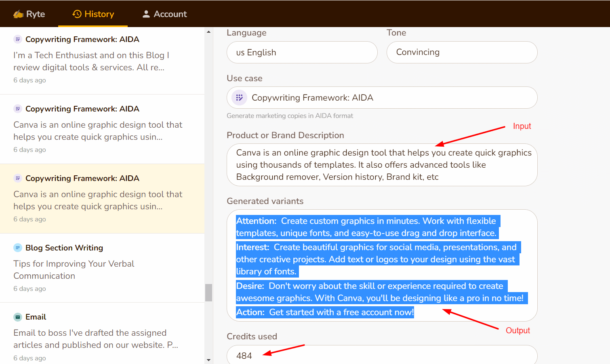
Task: Click inside Product or Brand Description field
Action: [x=382, y=165]
